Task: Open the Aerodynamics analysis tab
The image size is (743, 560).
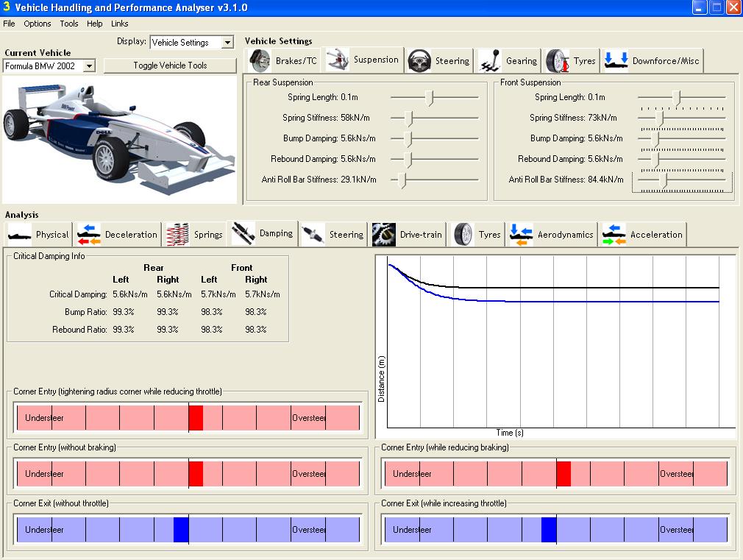Action: (552, 235)
